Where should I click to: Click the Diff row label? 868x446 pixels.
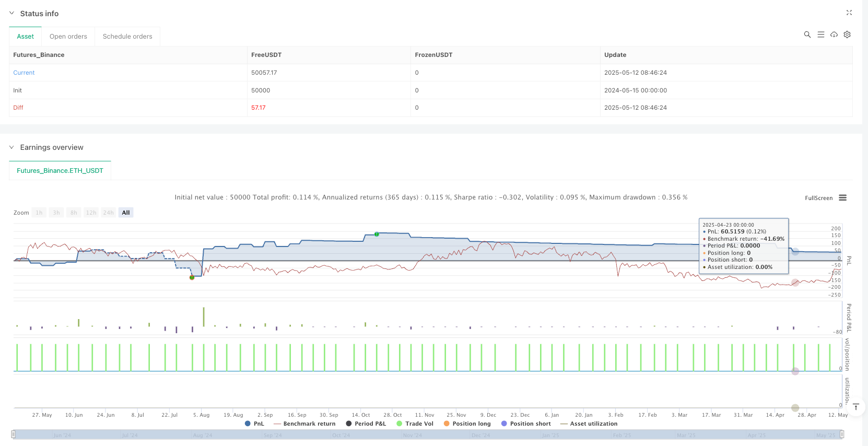(18, 108)
